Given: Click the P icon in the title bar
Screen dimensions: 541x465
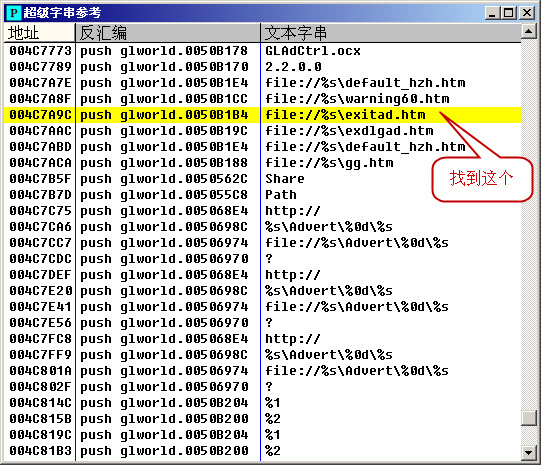Looking at the screenshot, I should click(x=14, y=13).
